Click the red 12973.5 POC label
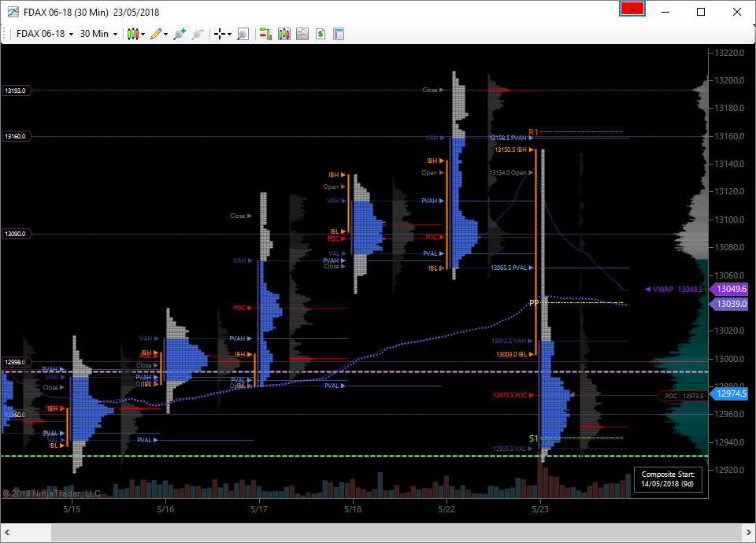The width and height of the screenshot is (756, 543). coord(513,395)
